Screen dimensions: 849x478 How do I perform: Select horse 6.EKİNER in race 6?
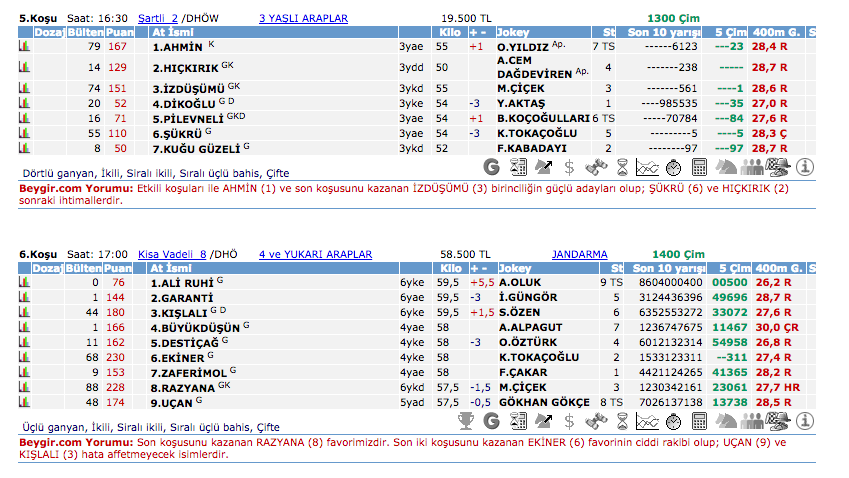[175, 357]
